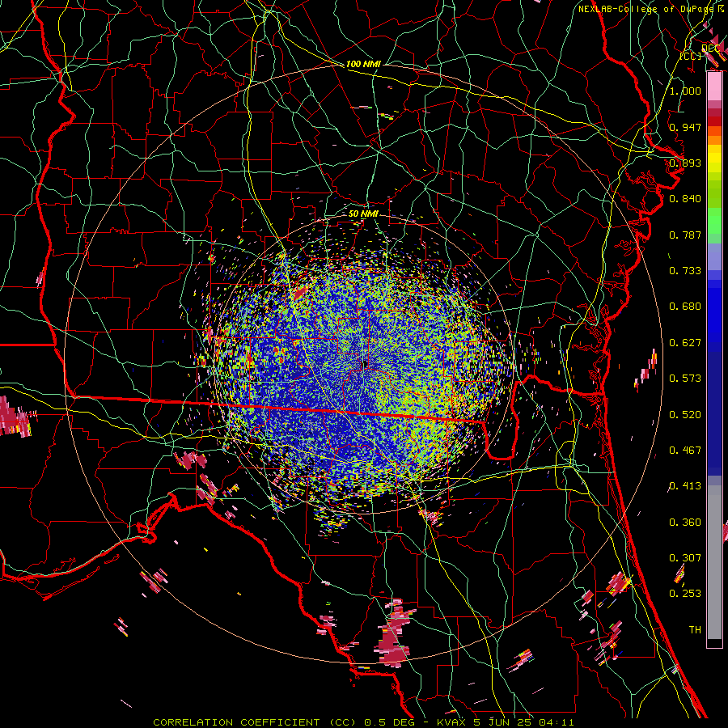
Task: Select the 0.787 scale label
Action: [685, 235]
